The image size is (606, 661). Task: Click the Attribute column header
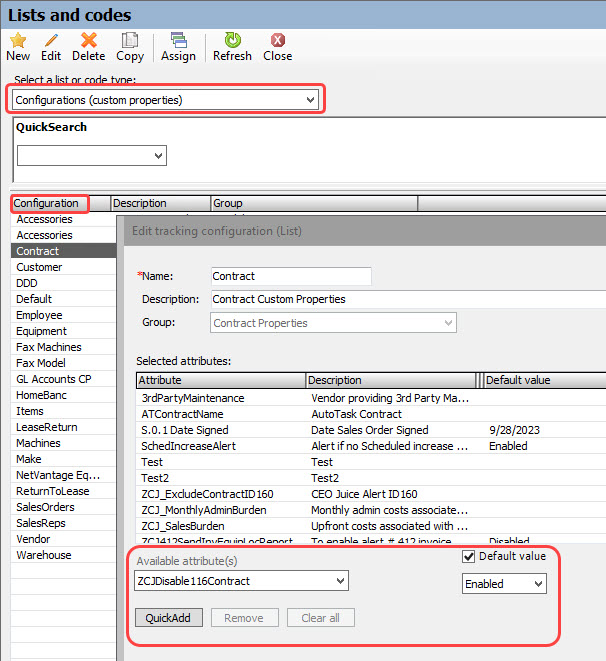click(221, 380)
